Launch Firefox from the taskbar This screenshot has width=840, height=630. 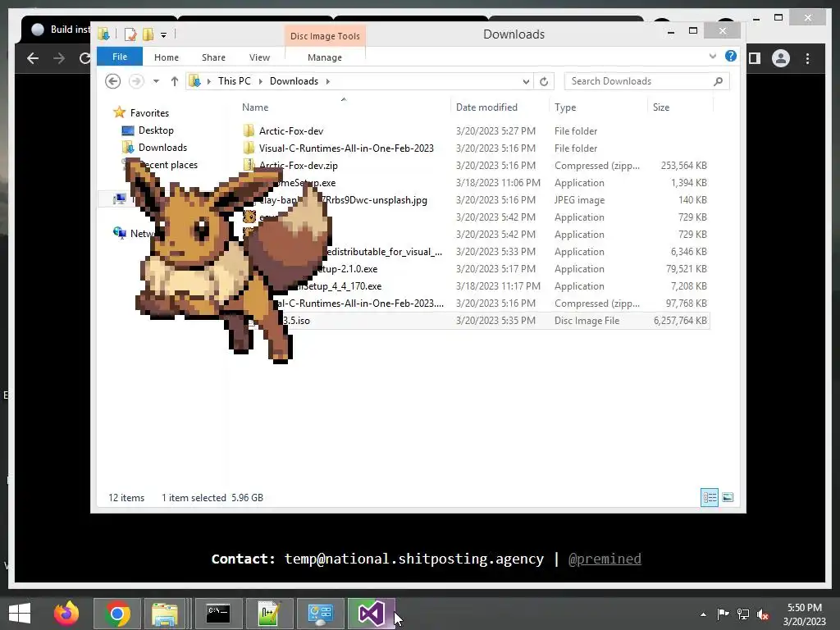(x=66, y=614)
